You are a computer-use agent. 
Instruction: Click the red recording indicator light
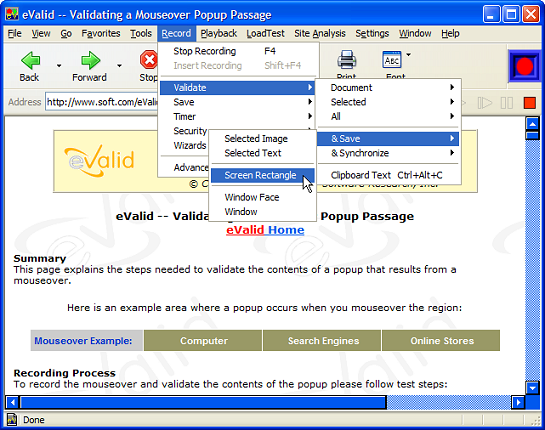click(524, 66)
